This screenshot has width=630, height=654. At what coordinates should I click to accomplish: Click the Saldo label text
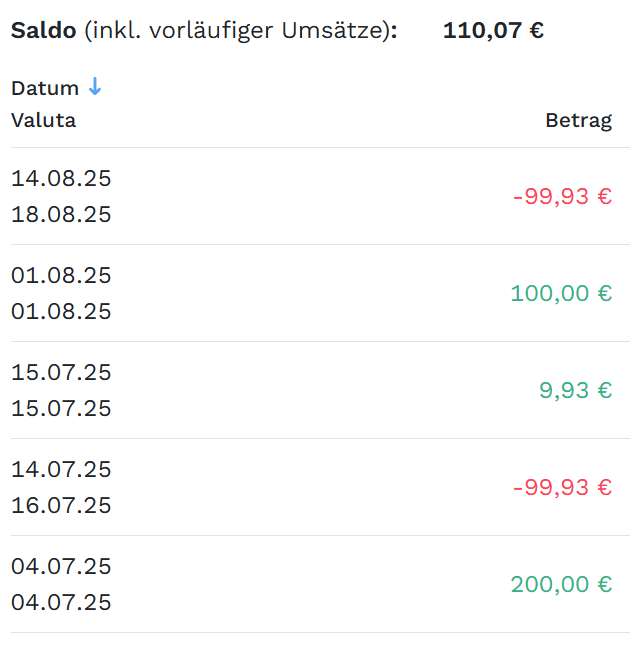point(43,30)
